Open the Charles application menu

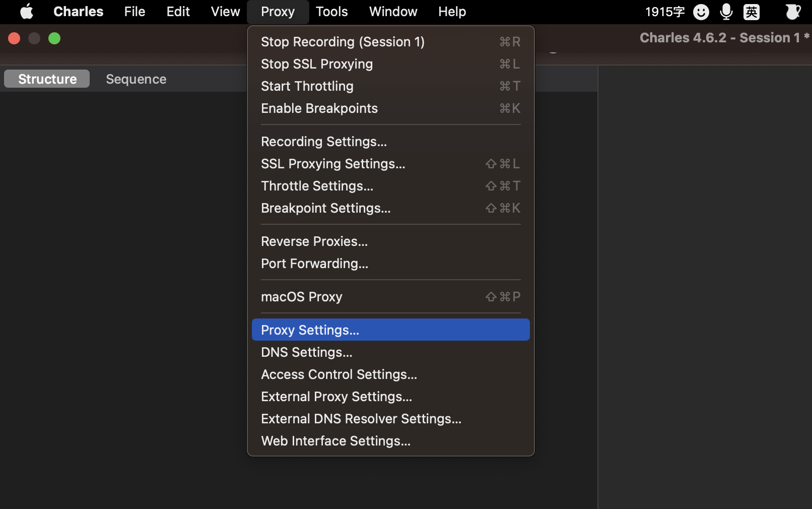coord(78,12)
